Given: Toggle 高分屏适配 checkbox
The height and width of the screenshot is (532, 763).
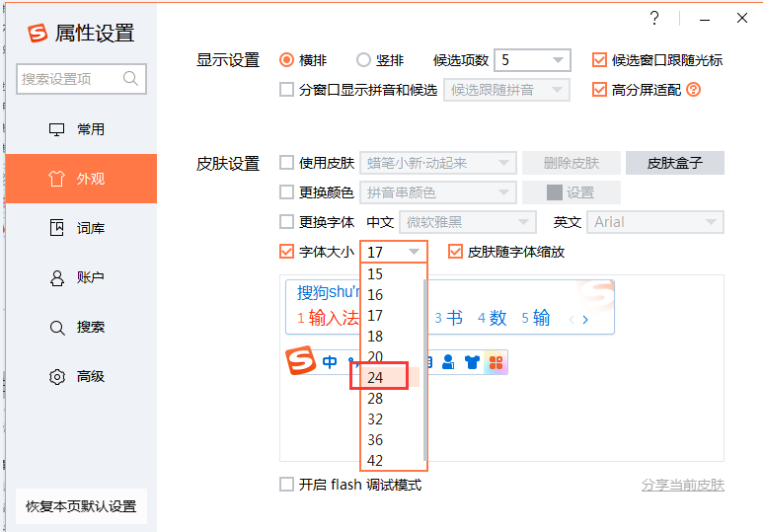Looking at the screenshot, I should (x=599, y=90).
